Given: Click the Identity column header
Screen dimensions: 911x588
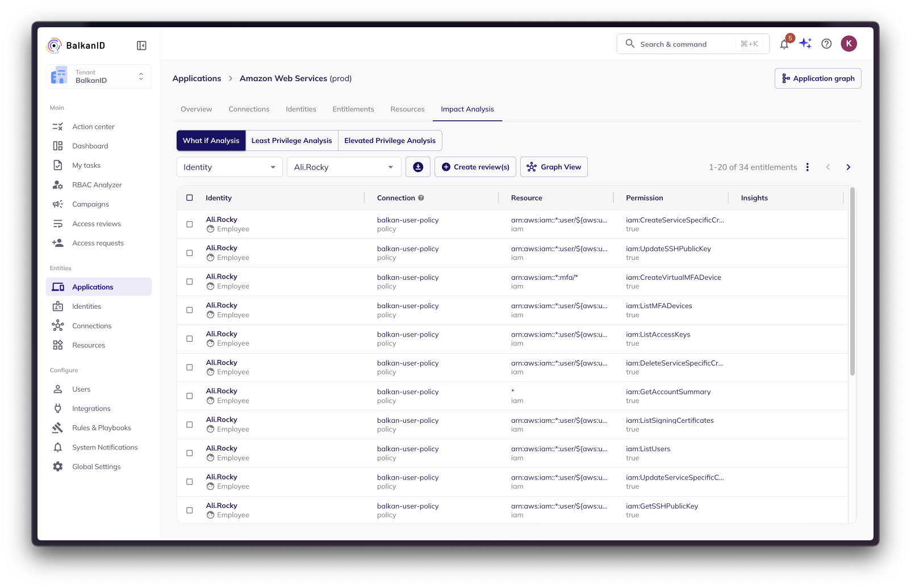Looking at the screenshot, I should 219,198.
